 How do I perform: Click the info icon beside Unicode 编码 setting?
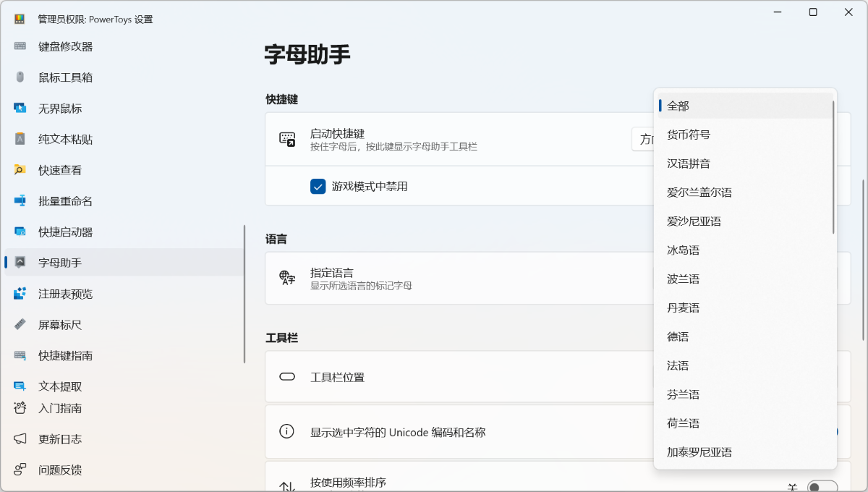(287, 432)
